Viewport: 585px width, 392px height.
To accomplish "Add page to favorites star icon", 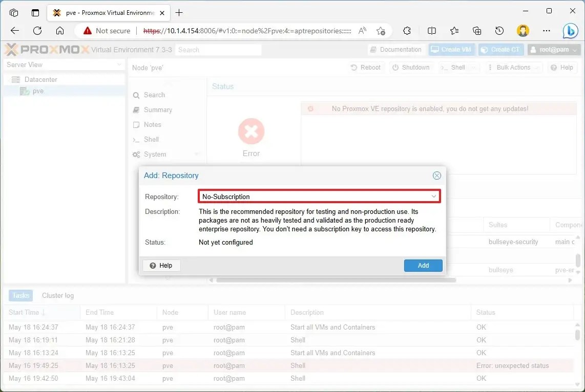I will click(381, 31).
